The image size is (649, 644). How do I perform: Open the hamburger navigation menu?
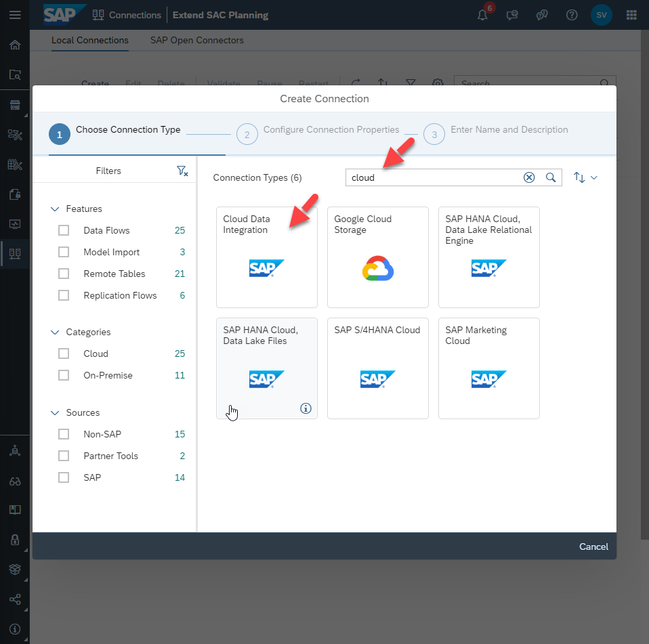(15, 15)
